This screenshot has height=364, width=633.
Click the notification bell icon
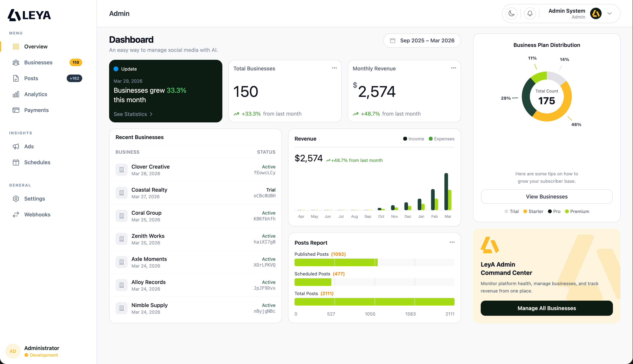pyautogui.click(x=530, y=13)
